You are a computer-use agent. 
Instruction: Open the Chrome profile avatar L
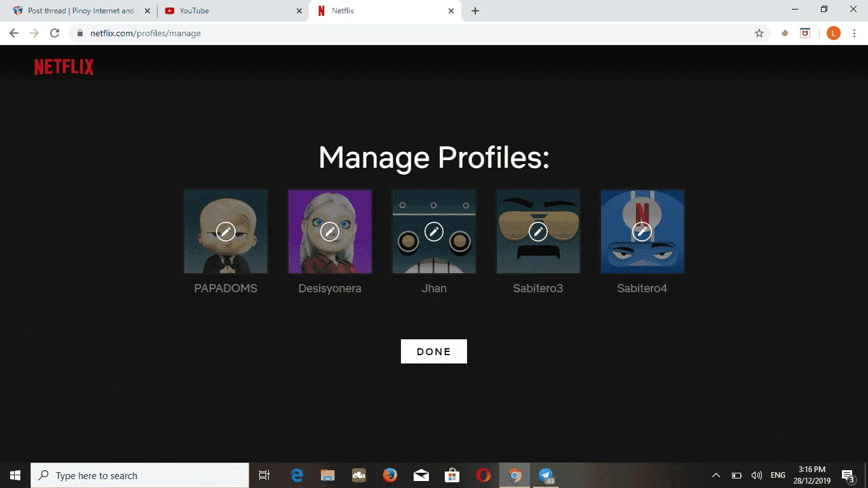click(x=834, y=33)
